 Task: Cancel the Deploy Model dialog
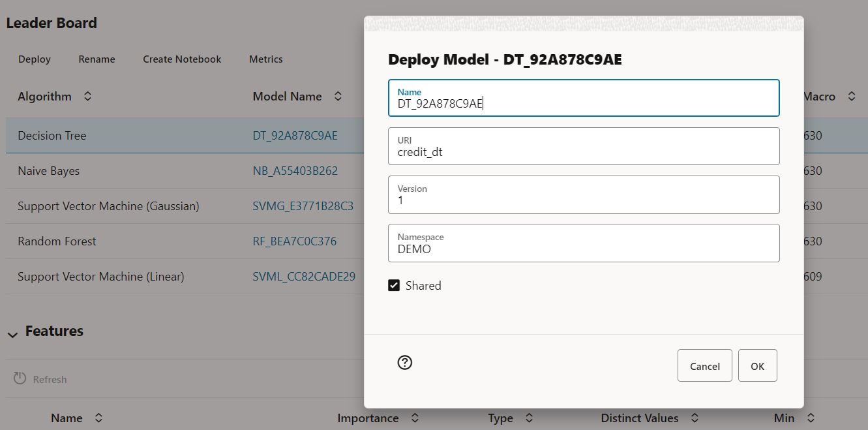tap(704, 366)
